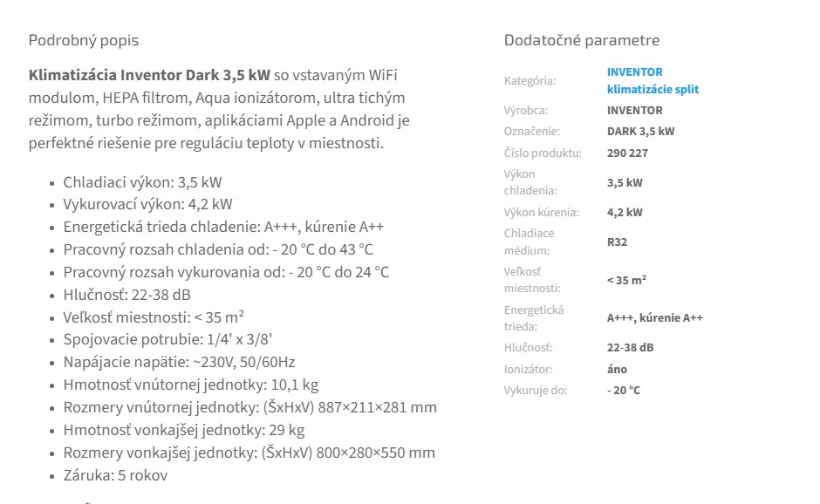820x504 pixels.
Task: Click the Vykurovací výkon: 4,2 kW bullet
Action: 147,204
